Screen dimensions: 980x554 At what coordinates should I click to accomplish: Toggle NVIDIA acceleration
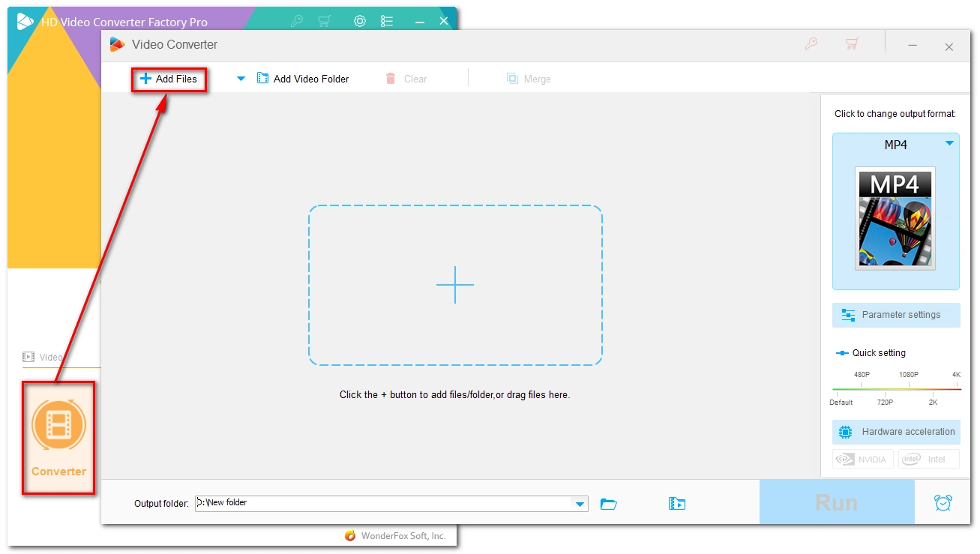864,459
